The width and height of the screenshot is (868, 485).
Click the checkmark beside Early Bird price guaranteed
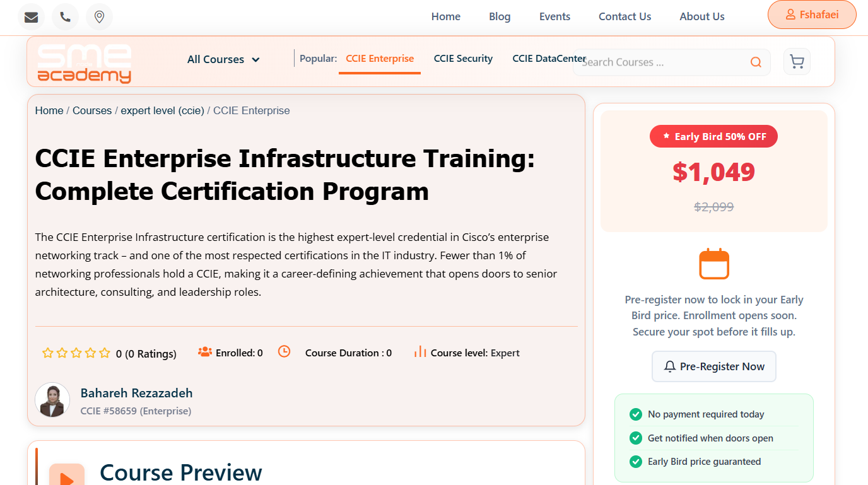[x=636, y=462]
